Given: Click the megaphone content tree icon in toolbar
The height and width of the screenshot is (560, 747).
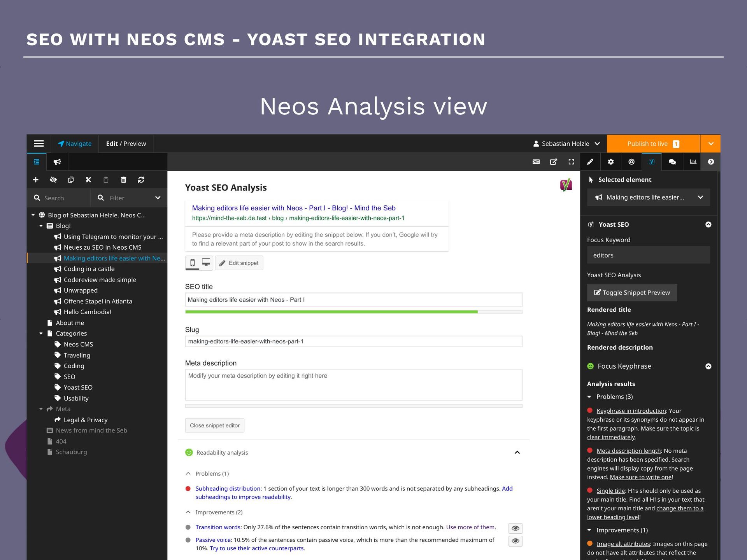Looking at the screenshot, I should pyautogui.click(x=57, y=162).
